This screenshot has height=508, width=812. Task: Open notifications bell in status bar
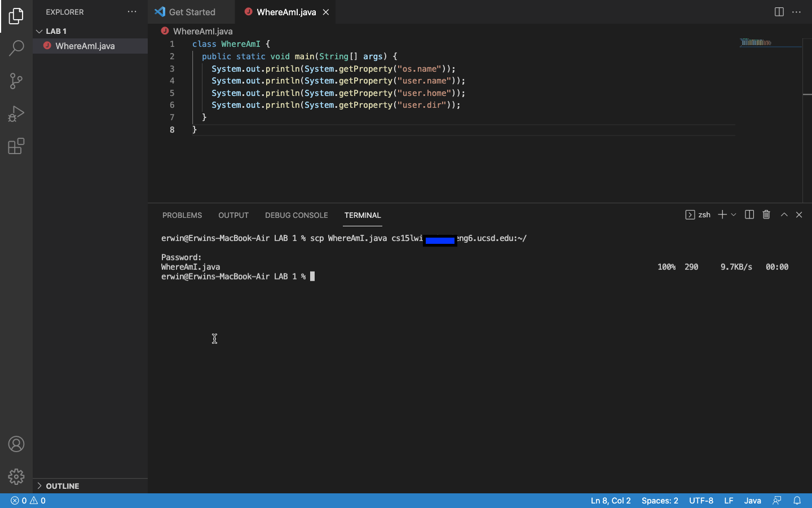point(797,501)
